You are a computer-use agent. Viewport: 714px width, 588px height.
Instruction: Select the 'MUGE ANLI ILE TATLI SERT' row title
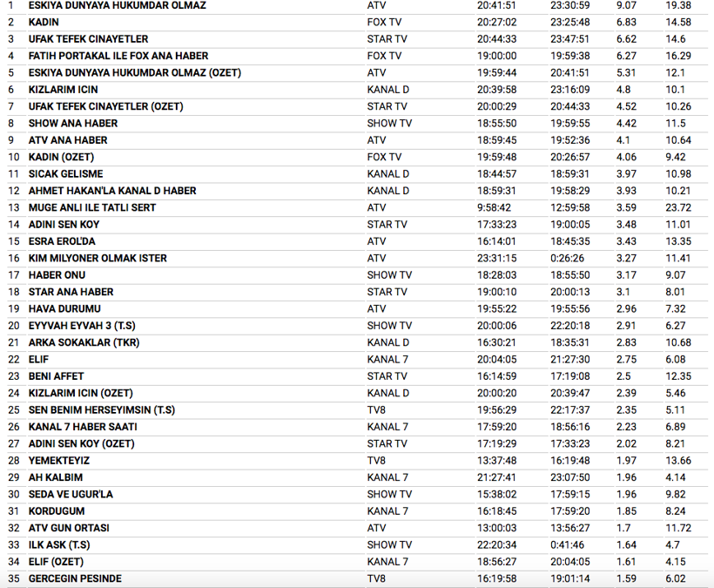(92, 208)
